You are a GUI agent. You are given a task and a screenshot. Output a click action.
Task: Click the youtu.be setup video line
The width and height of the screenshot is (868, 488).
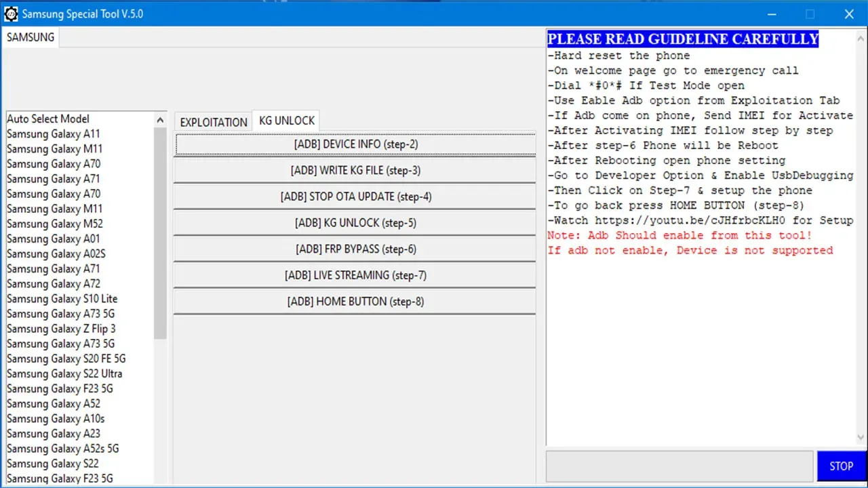pos(701,220)
